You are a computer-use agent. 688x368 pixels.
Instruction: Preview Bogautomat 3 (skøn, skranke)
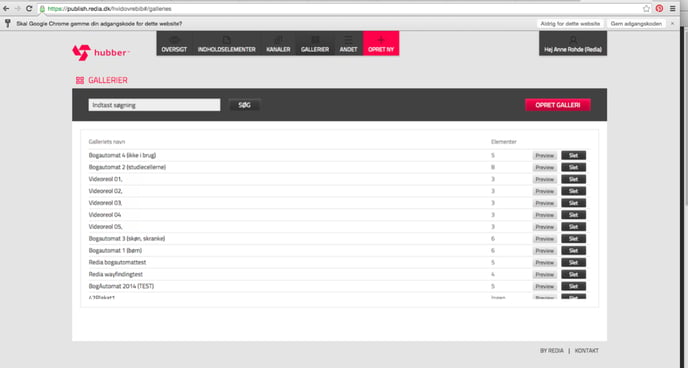coord(545,239)
